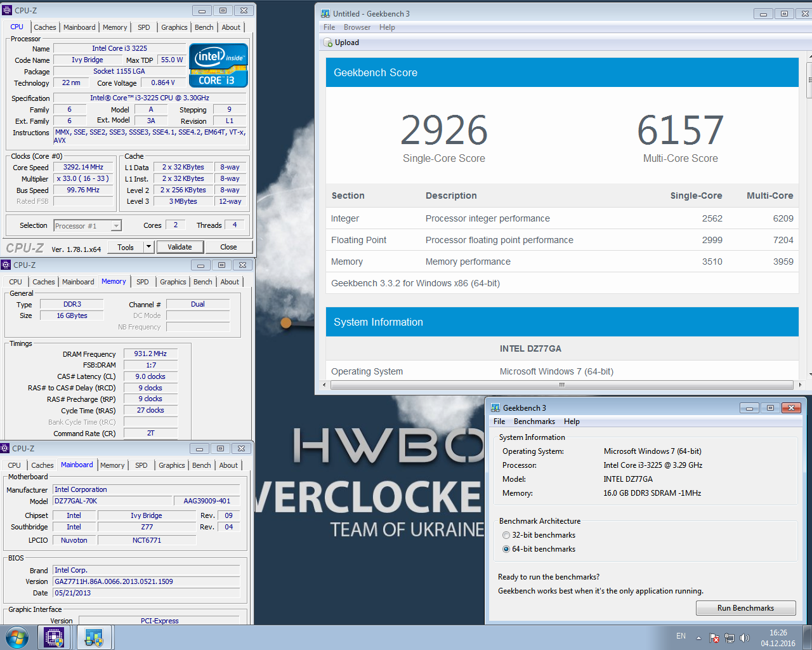Click the Memory performance row in the results table
This screenshot has height=650, width=812.
pyautogui.click(x=562, y=262)
